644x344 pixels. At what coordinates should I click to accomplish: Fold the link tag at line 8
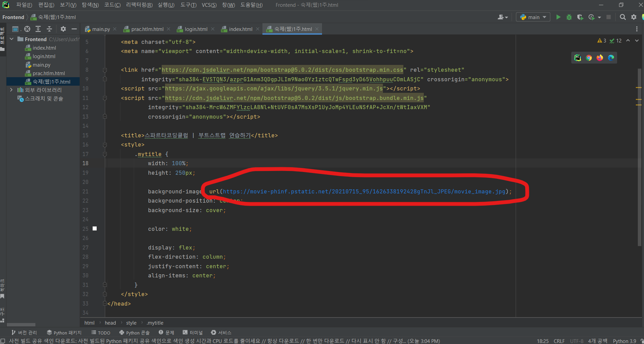coord(105,70)
